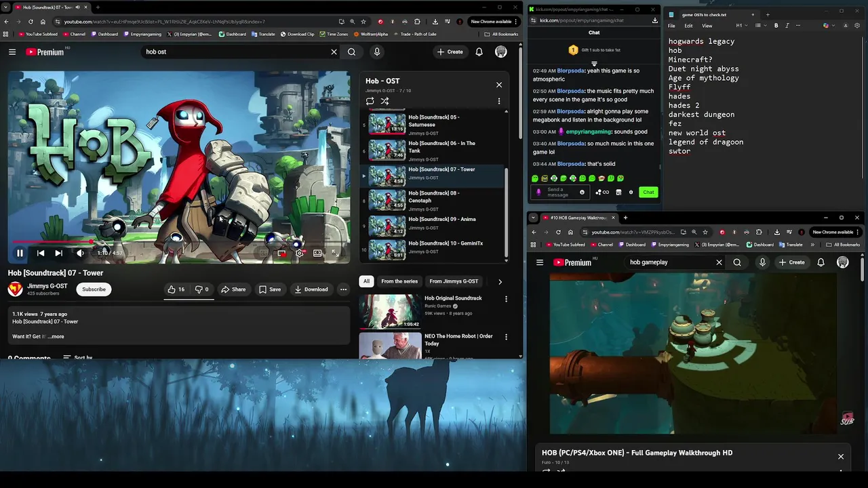Open Notepad settings gear

(x=856, y=26)
